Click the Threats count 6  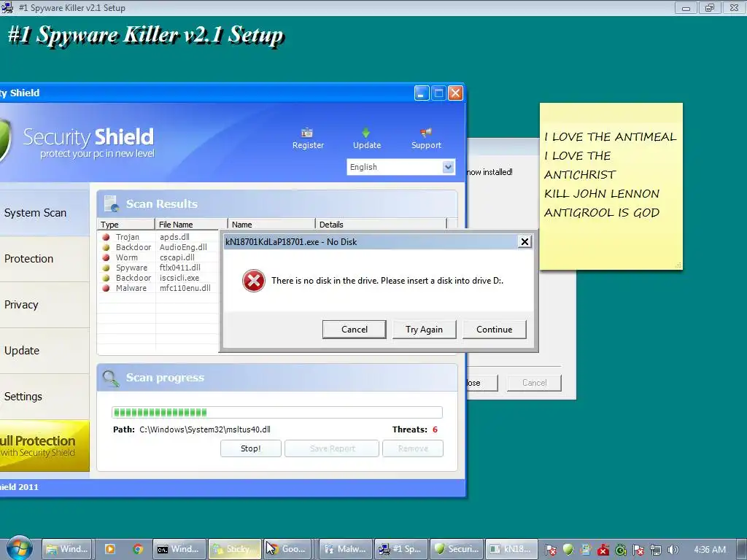(x=435, y=429)
